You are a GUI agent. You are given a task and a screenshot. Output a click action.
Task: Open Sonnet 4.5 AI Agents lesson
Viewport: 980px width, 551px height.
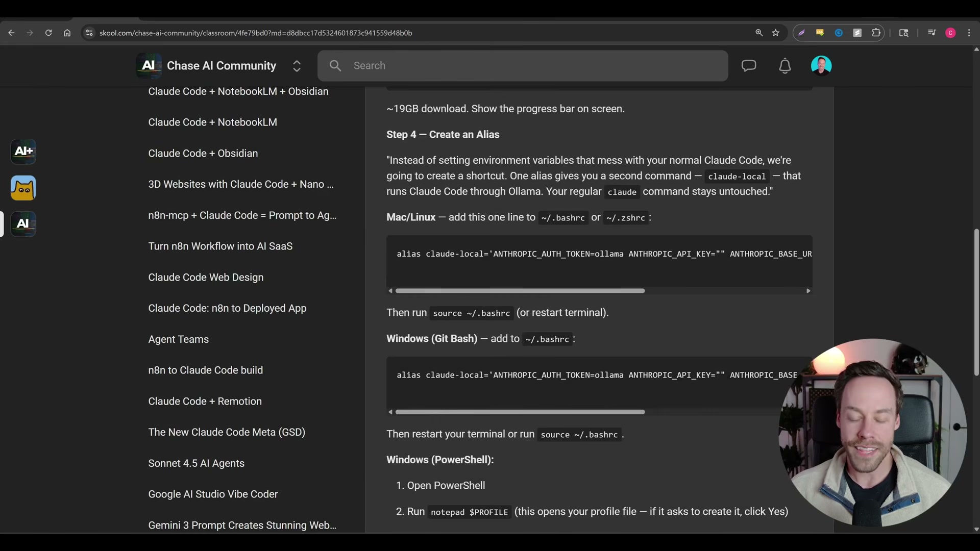196,463
